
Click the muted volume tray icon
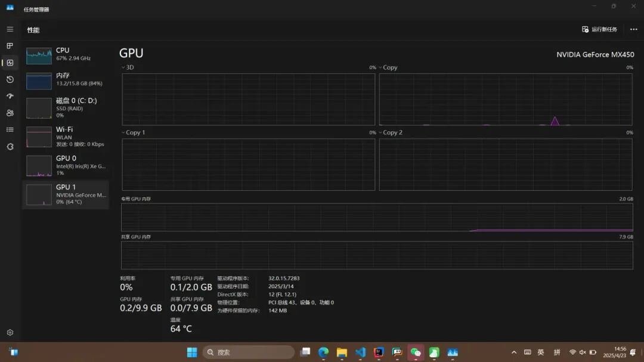(x=583, y=352)
